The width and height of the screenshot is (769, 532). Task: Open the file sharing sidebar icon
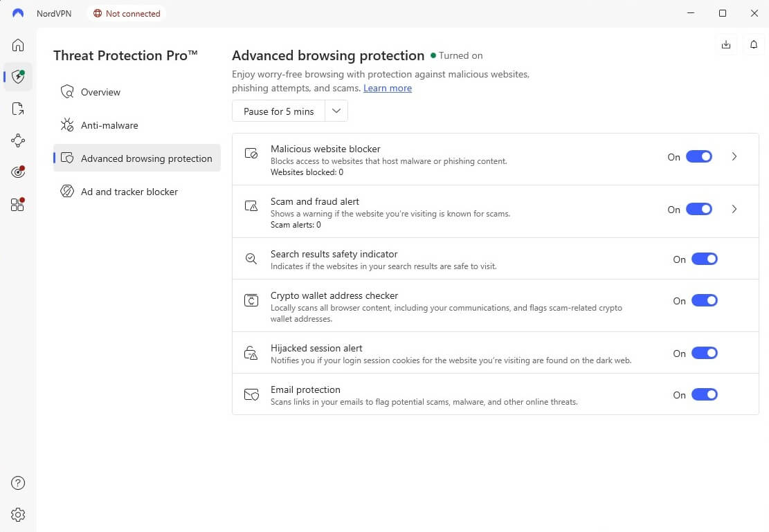(18, 109)
